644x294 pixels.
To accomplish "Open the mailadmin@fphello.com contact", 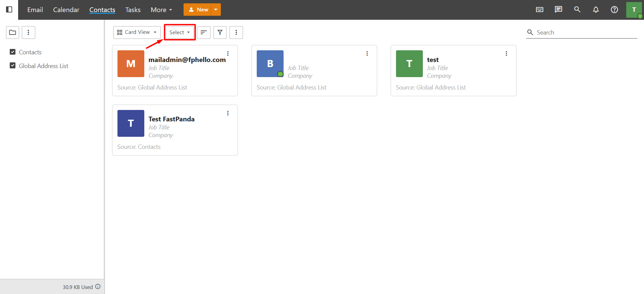I will [x=187, y=60].
